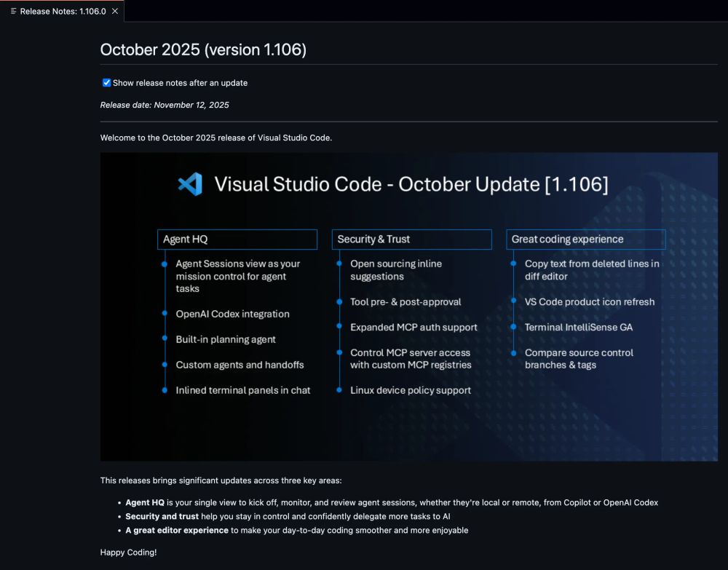Click Compare source control branches & tags text
The width and height of the screenshot is (728, 570).
pyautogui.click(x=579, y=359)
